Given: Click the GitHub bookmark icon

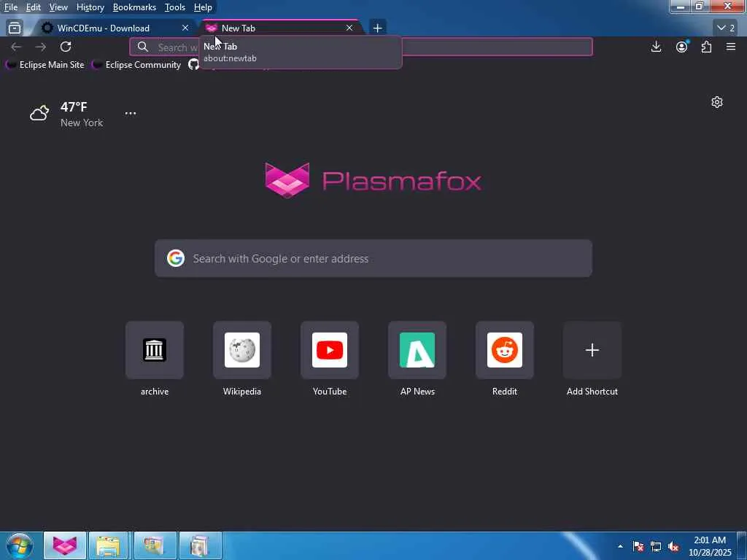Looking at the screenshot, I should coord(193,64).
